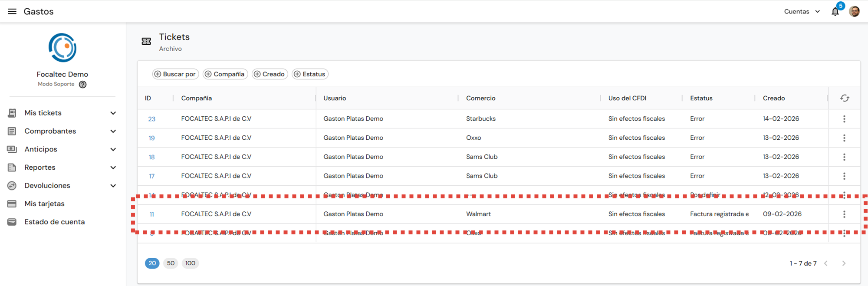The width and height of the screenshot is (868, 286).
Task: Click the Oxxo cell in ticket 19 row
Action: [x=473, y=138]
